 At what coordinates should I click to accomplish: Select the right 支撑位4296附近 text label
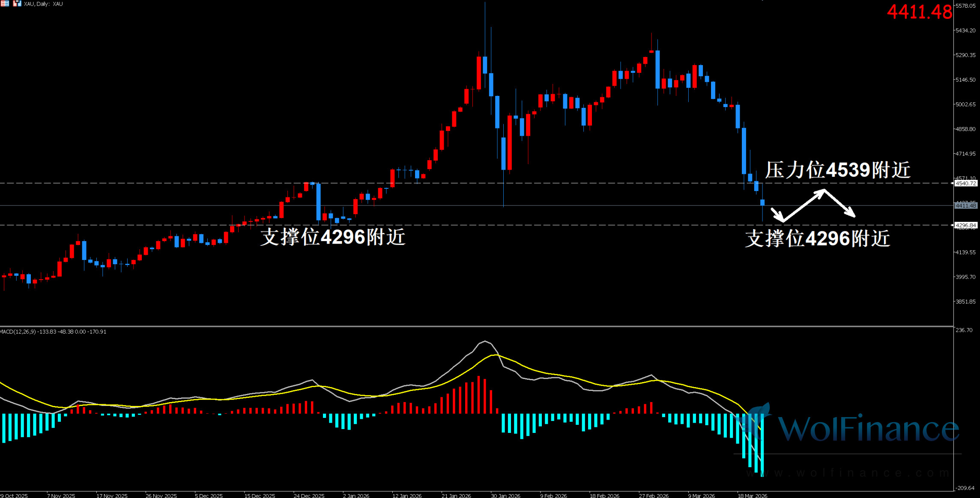(x=818, y=239)
